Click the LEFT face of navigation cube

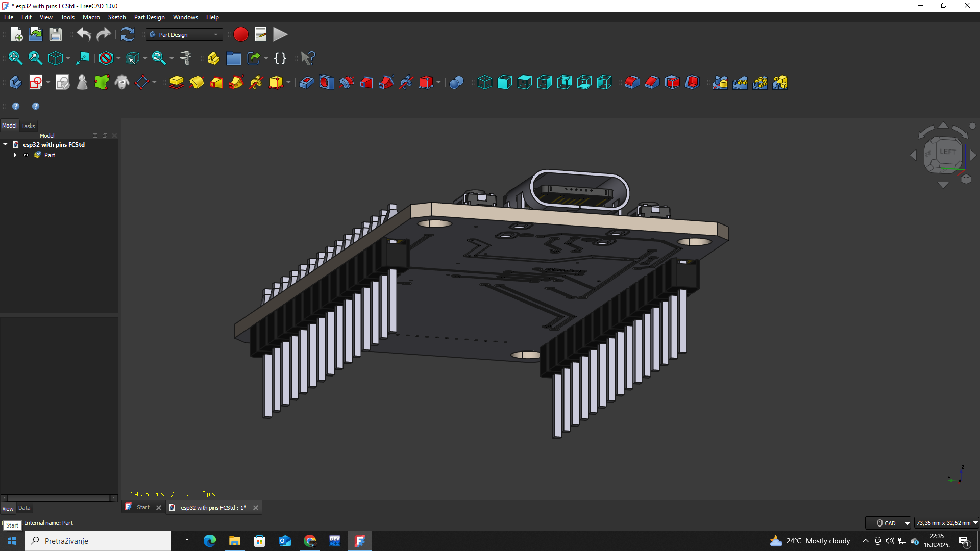coord(947,152)
